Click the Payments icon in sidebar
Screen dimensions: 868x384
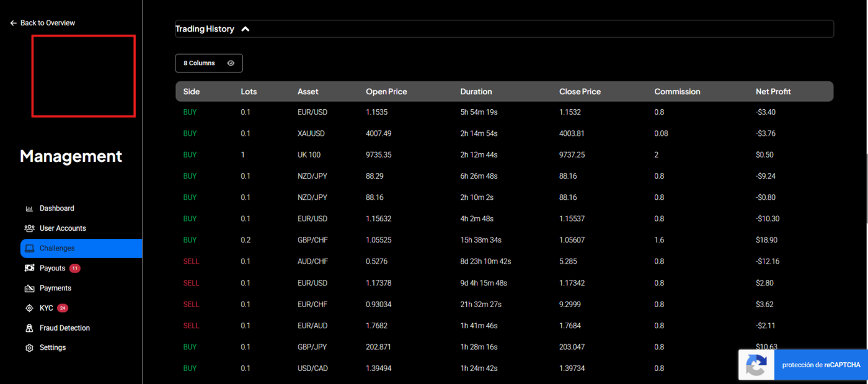click(29, 288)
